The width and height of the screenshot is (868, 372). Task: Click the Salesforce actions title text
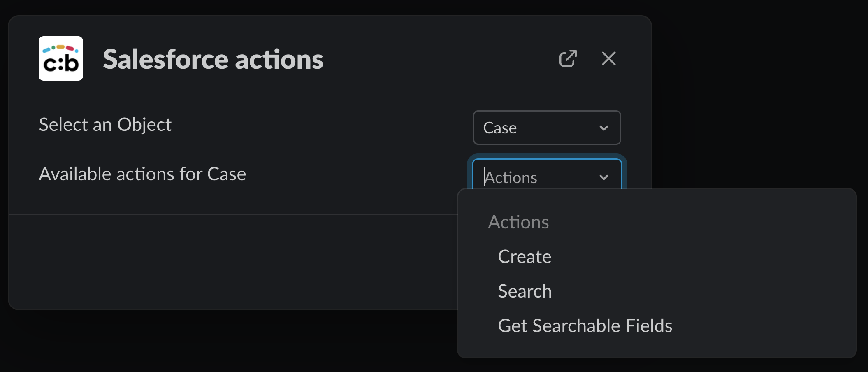click(213, 59)
